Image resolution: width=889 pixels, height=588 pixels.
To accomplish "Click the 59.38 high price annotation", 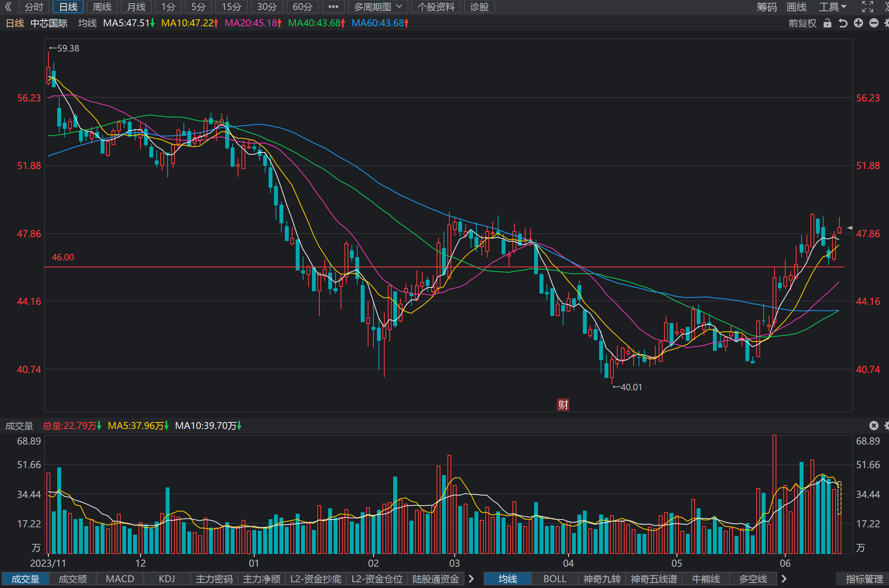I will tap(64, 48).
